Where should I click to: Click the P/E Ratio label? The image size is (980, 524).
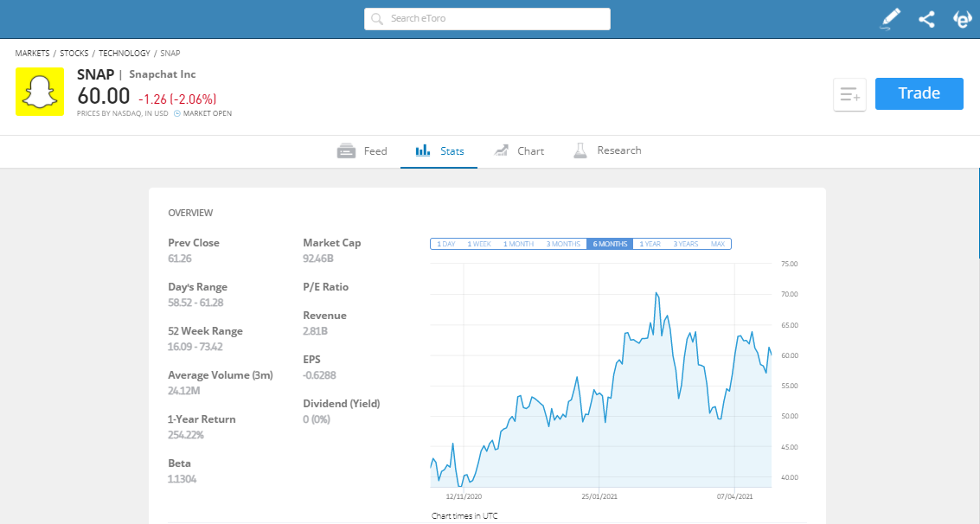(x=325, y=287)
